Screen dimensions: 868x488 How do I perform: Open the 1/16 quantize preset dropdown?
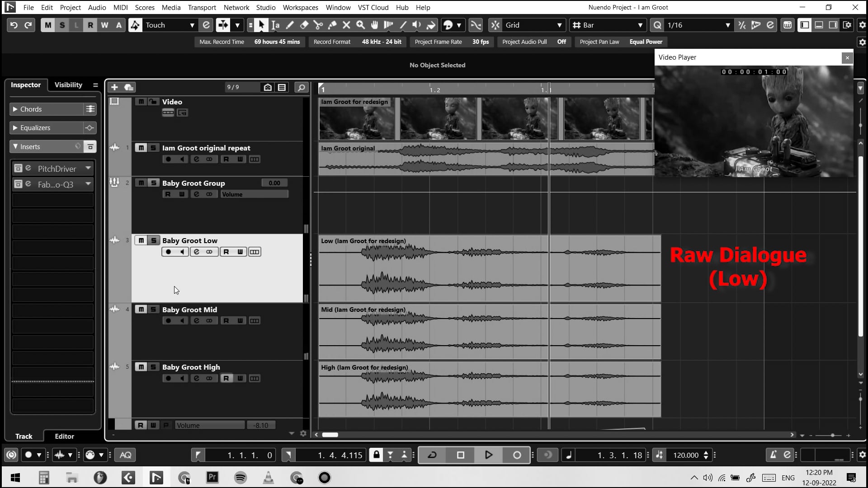pyautogui.click(x=727, y=25)
